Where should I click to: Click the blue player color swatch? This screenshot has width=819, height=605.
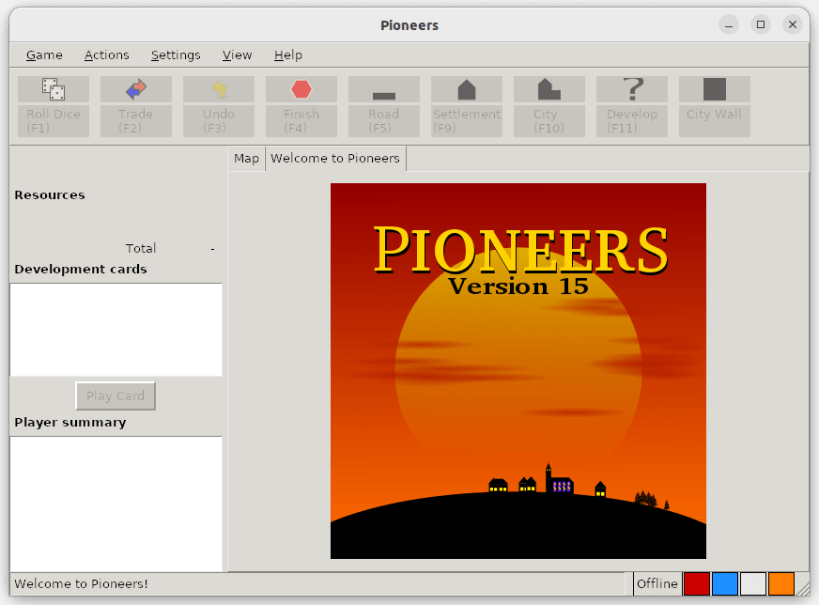point(725,584)
